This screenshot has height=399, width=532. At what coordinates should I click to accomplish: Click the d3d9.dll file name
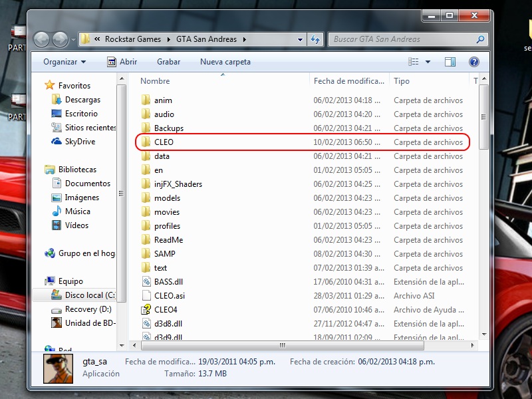[168, 337]
